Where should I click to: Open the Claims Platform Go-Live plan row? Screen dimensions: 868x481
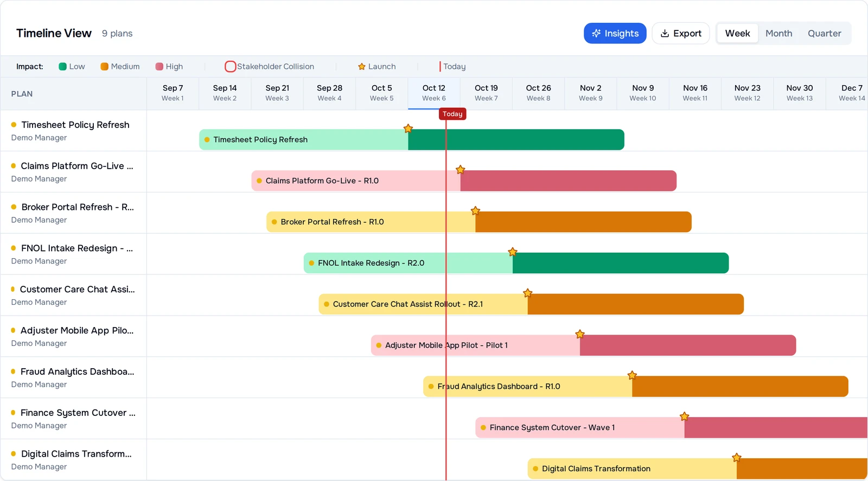click(73, 172)
